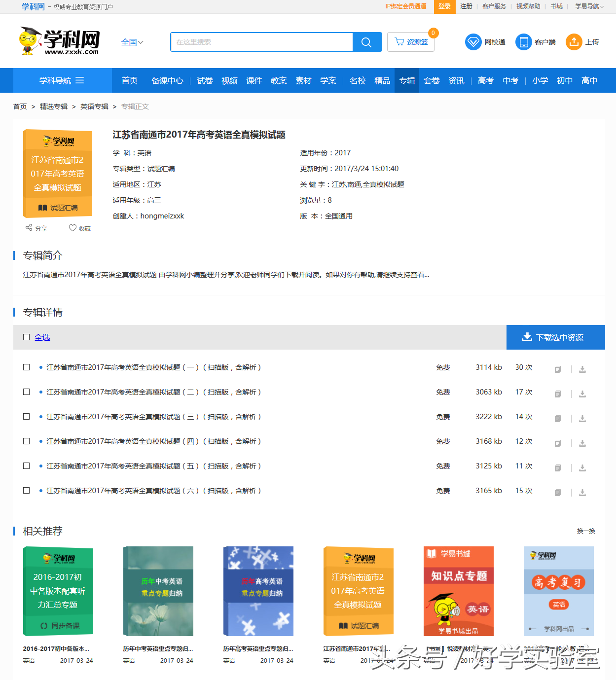Download 模拟试题（一）using its download icon
Screen dimensions: 616x680
click(x=582, y=369)
